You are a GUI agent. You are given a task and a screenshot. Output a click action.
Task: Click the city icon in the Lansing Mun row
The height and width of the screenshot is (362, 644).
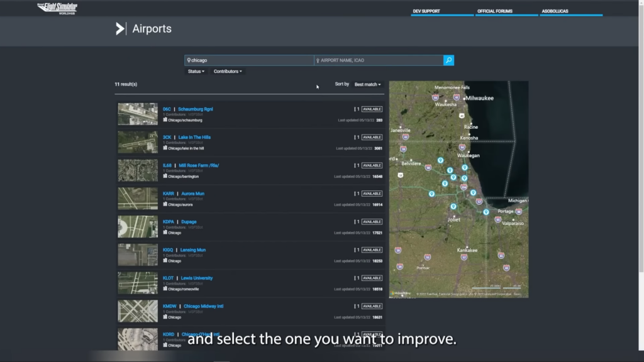click(165, 260)
